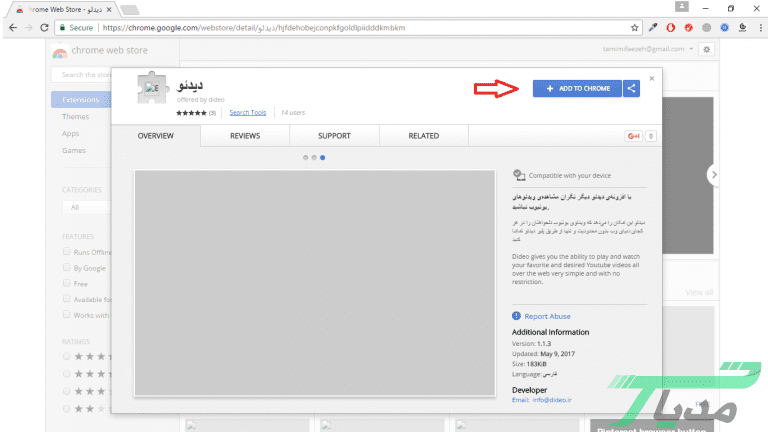
Task: Open Chrome's three-dot menu
Action: pyautogui.click(x=760, y=28)
